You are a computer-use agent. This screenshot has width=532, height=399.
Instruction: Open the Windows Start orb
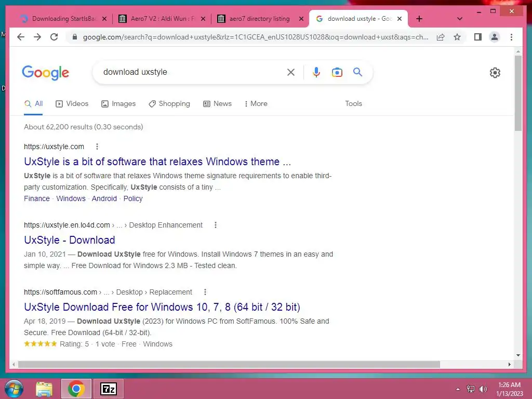coord(14,389)
